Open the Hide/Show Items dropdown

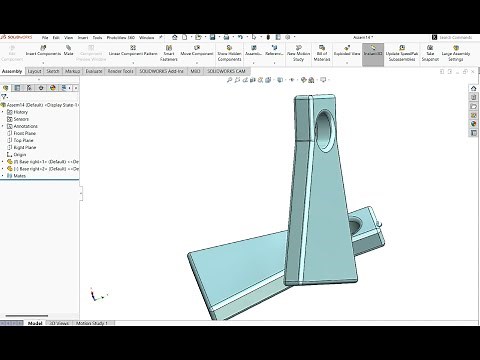[x=292, y=80]
